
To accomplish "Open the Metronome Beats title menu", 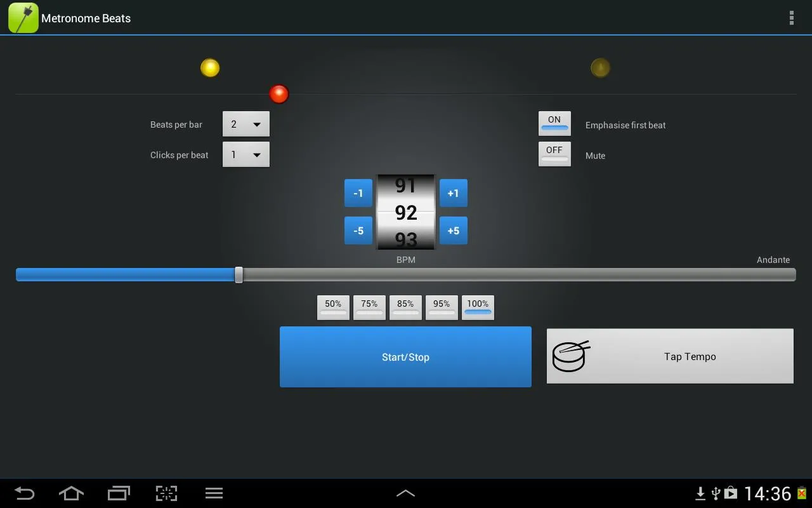I will point(86,18).
